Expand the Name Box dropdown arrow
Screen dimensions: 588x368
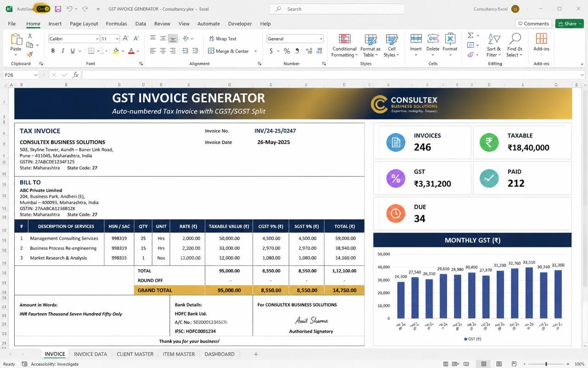tap(35, 75)
